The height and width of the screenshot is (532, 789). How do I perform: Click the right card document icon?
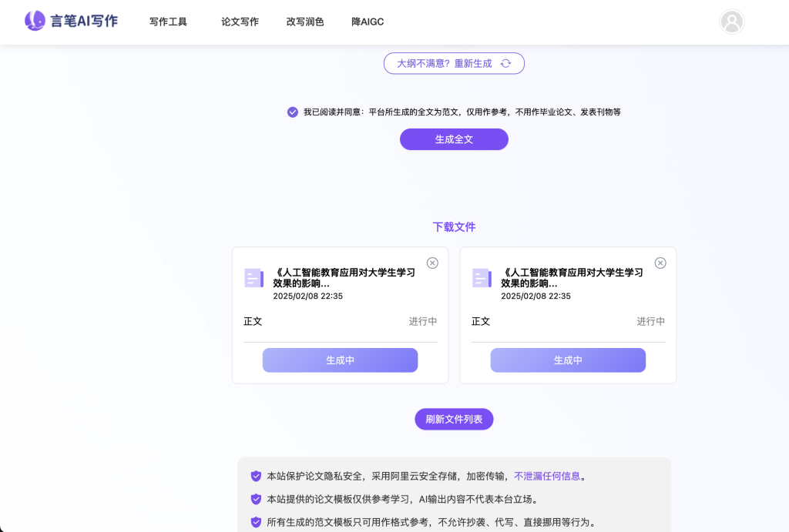click(482, 278)
